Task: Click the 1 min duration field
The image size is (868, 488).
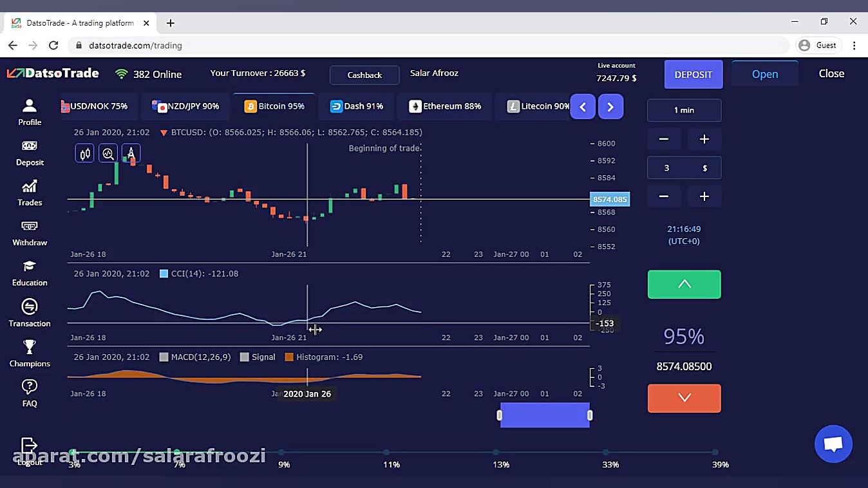Action: 684,110
